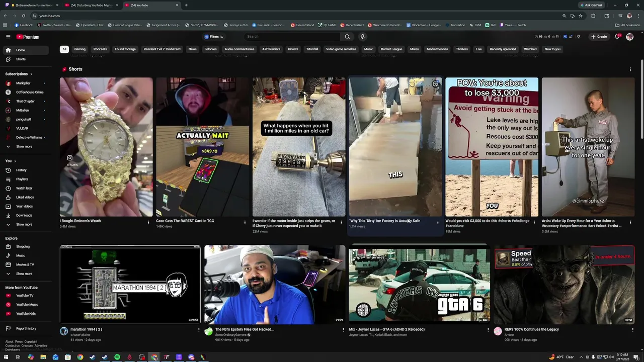
Task: Select the New to you filter chip
Action: click(x=552, y=49)
